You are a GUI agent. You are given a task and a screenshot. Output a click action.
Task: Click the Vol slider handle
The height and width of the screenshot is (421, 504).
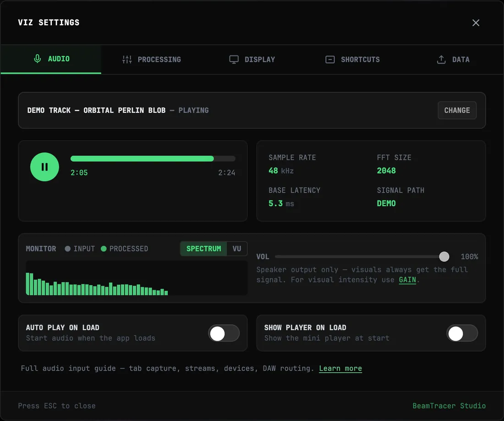(x=444, y=257)
